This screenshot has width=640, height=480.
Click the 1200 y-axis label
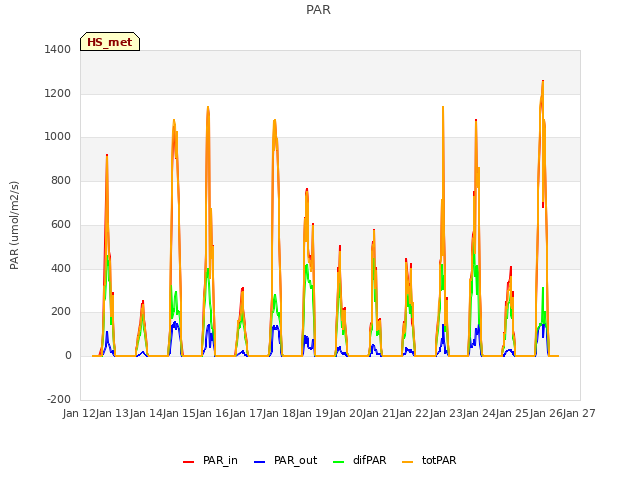click(x=58, y=93)
